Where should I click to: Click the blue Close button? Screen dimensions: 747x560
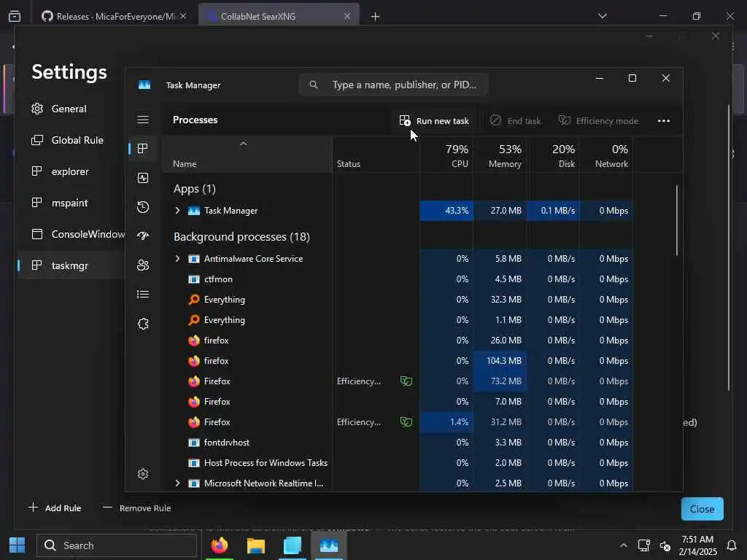[703, 509]
